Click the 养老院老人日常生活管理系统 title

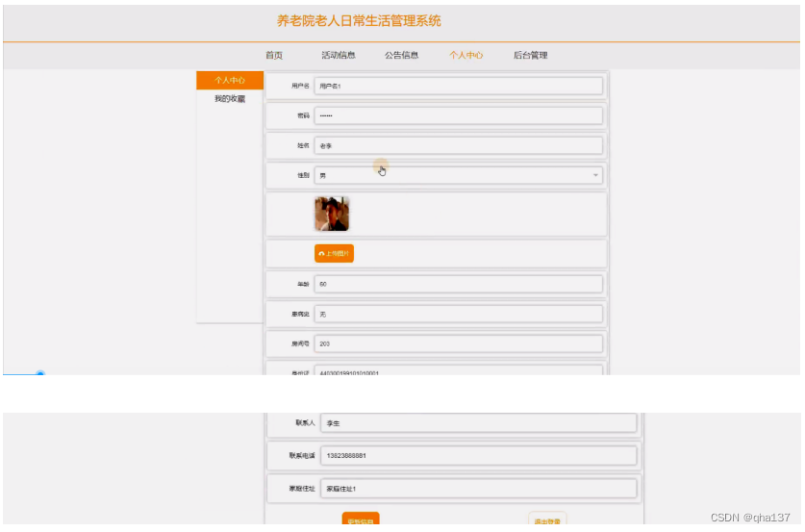click(x=359, y=21)
